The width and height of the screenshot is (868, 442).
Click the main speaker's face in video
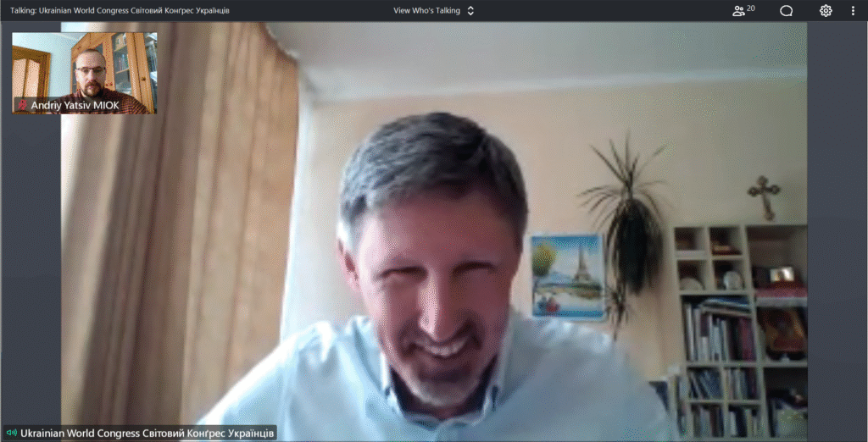(x=432, y=271)
